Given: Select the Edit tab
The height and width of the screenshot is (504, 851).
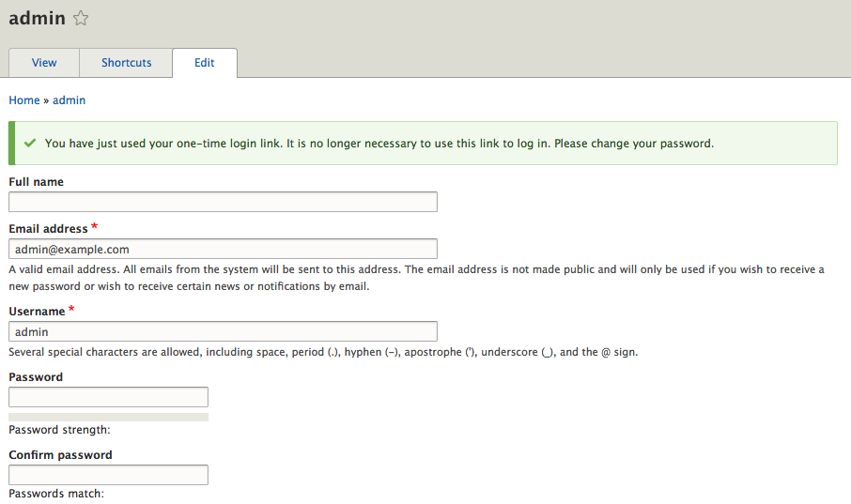Looking at the screenshot, I should (x=205, y=63).
